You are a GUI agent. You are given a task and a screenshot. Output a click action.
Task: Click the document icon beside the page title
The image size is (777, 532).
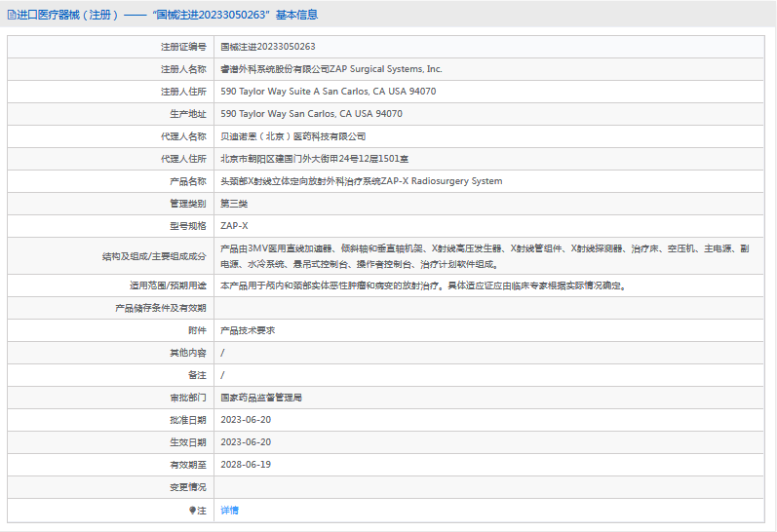coord(11,15)
